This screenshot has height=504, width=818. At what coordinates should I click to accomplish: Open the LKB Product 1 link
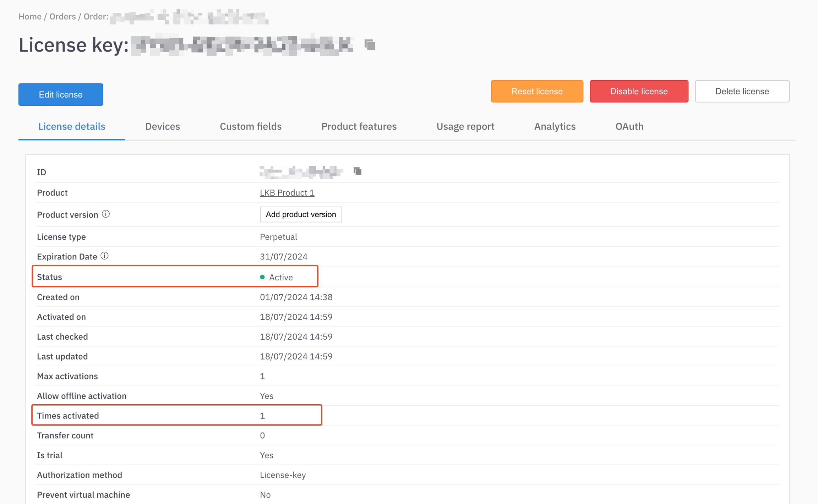tap(287, 193)
